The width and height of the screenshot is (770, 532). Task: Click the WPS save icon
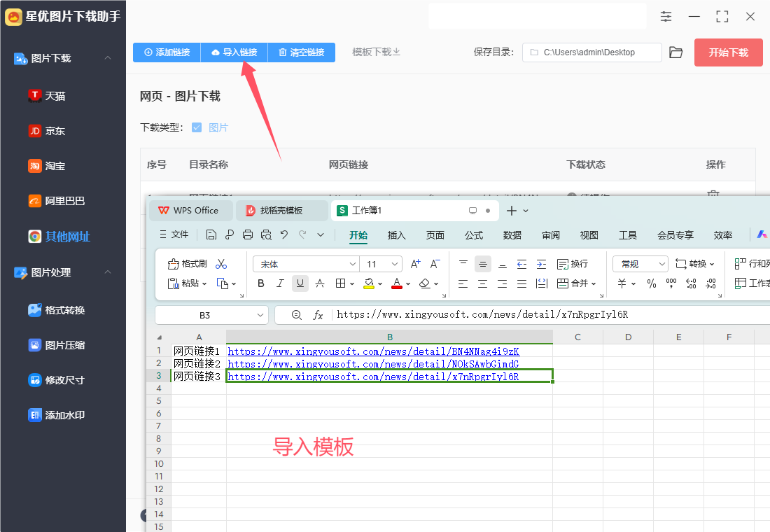pyautogui.click(x=211, y=234)
